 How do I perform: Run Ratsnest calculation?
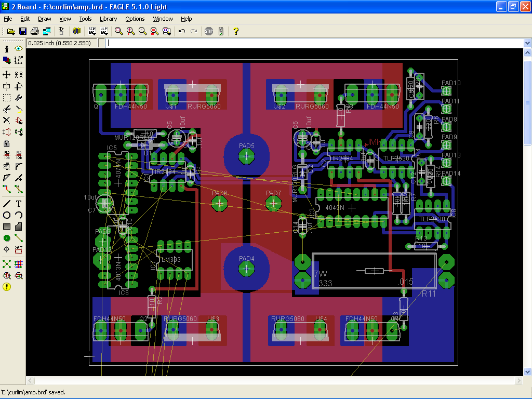point(6,264)
